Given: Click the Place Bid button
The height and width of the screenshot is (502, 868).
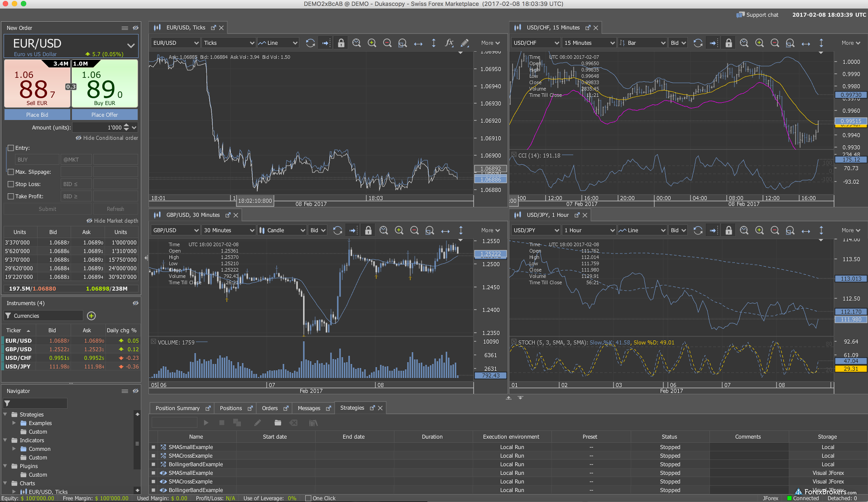Looking at the screenshot, I should click(37, 115).
